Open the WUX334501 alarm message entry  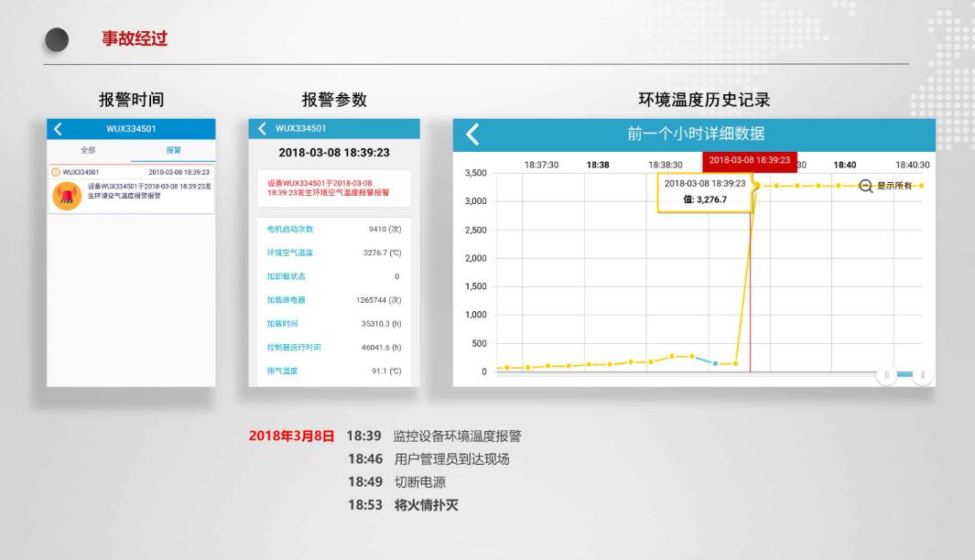point(132,189)
